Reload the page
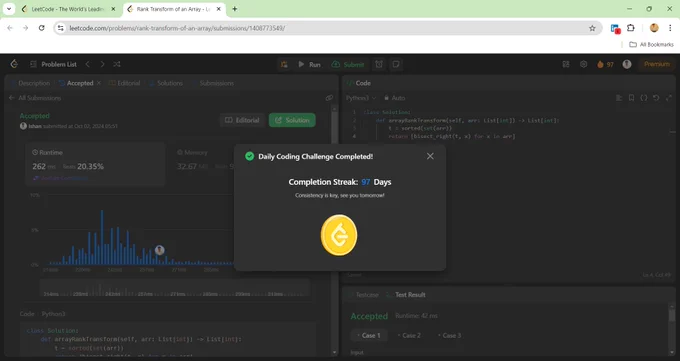 (x=42, y=28)
